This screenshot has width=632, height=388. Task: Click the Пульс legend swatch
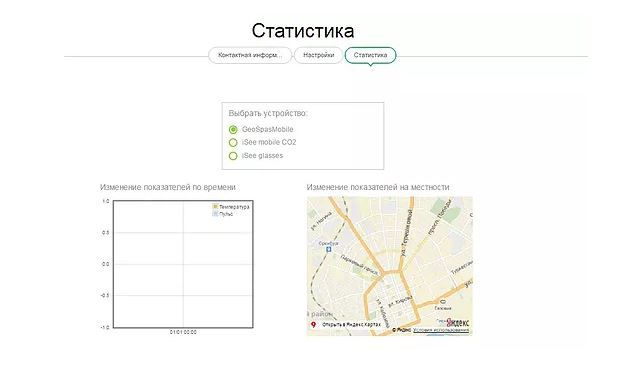click(x=215, y=214)
